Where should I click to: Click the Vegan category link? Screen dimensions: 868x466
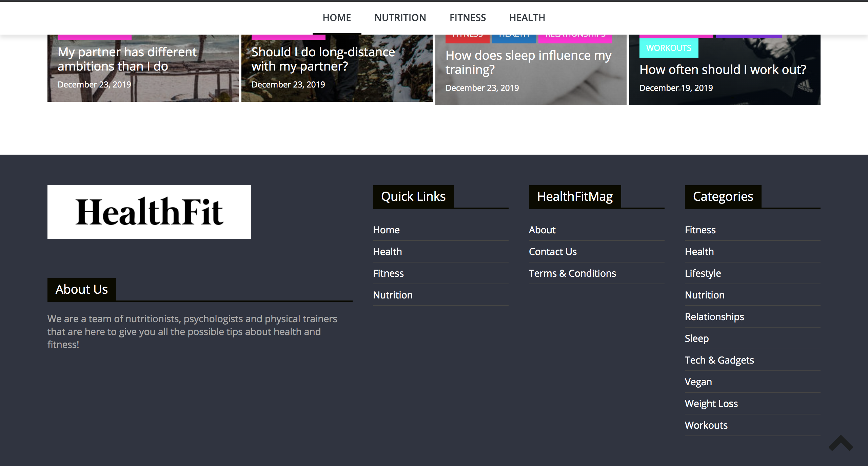coord(698,382)
